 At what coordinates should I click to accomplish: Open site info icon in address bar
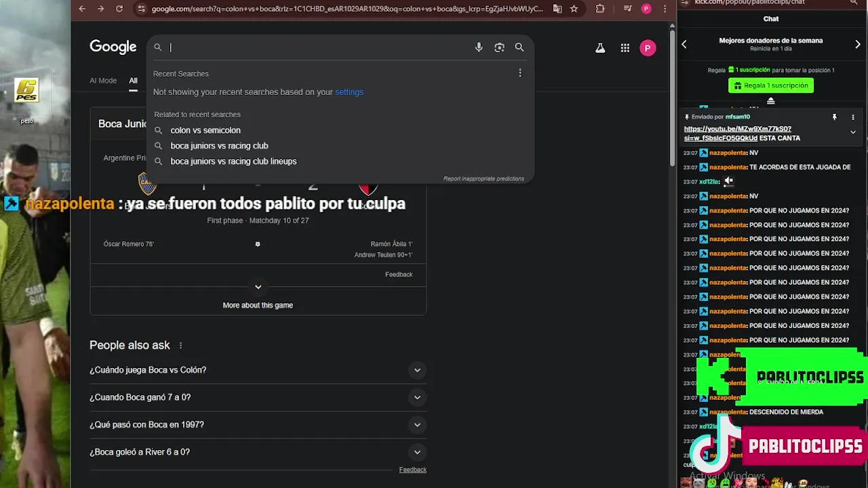click(141, 9)
